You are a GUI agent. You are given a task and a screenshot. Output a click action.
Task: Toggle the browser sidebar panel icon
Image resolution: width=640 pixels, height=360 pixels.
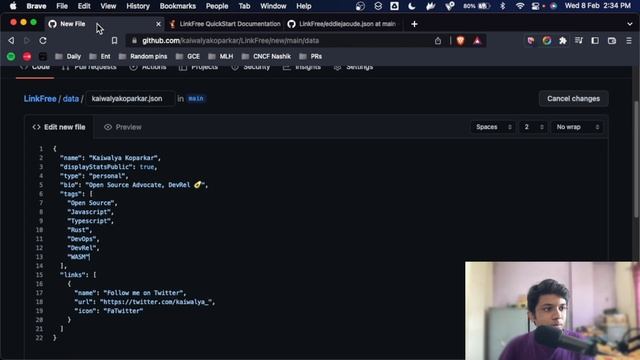[595, 40]
